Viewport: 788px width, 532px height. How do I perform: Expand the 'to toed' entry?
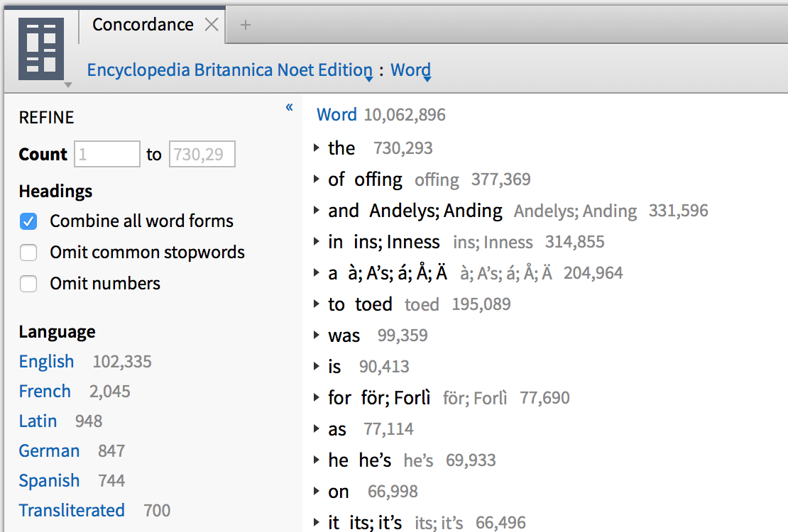pyautogui.click(x=316, y=304)
